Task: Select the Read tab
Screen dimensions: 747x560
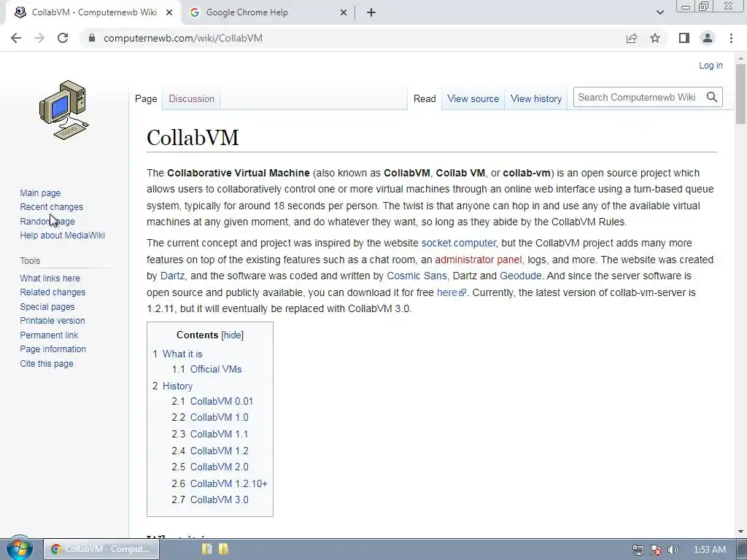Action: coord(425,98)
